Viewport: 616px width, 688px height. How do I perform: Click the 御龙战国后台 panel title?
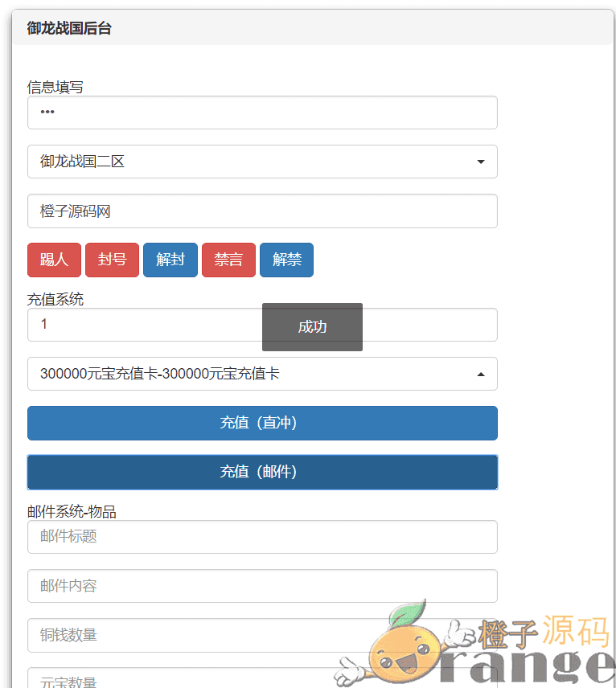pos(69,28)
